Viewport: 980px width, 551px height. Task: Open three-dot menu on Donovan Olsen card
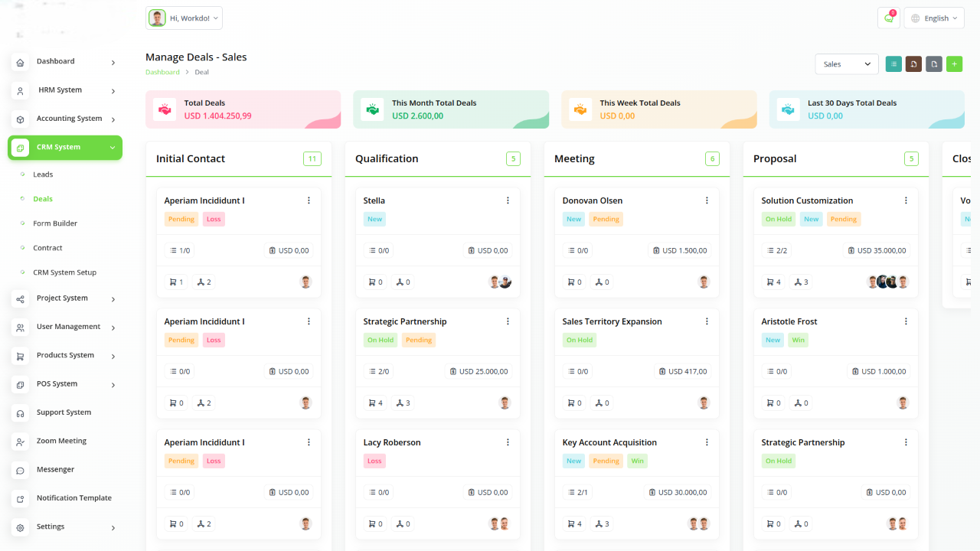click(x=707, y=201)
